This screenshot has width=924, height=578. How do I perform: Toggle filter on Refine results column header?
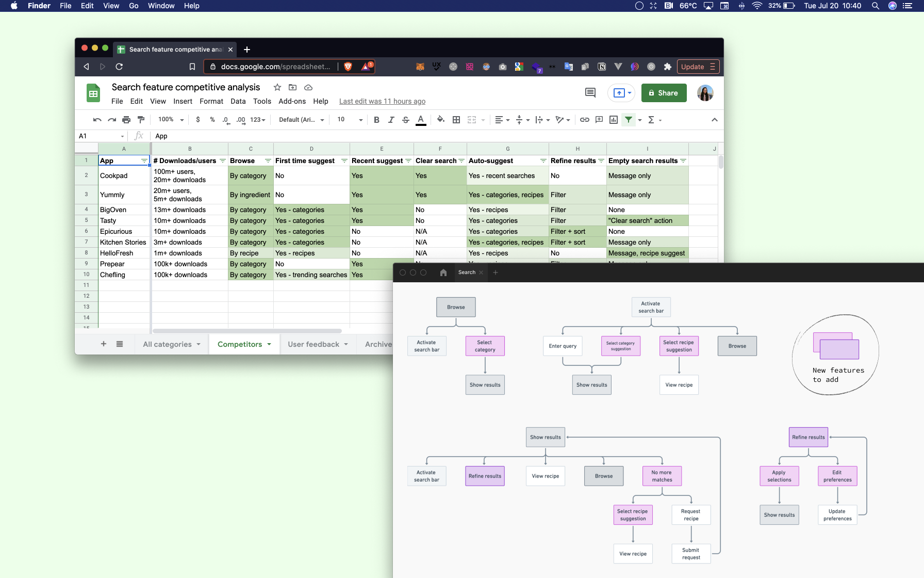tap(601, 161)
